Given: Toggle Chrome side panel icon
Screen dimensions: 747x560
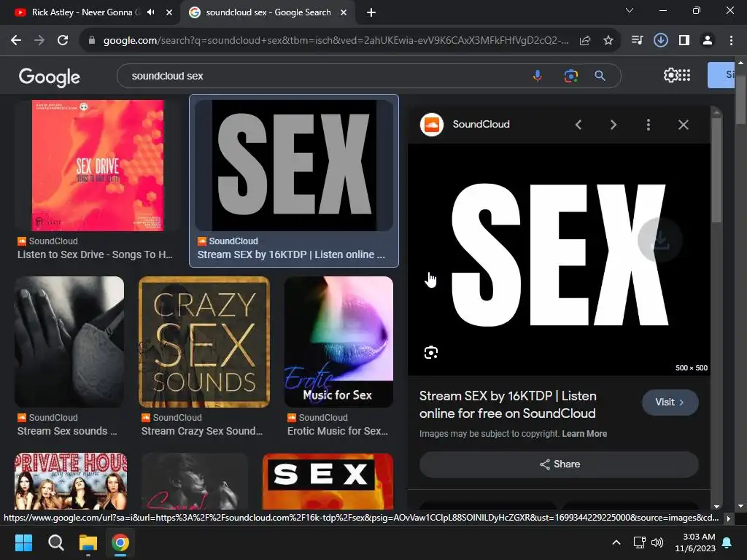Looking at the screenshot, I should pos(684,41).
